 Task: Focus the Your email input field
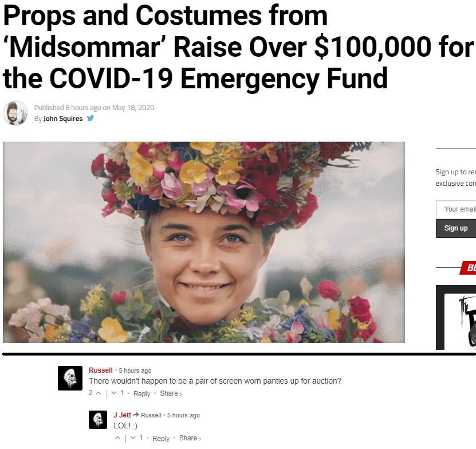[x=455, y=209]
